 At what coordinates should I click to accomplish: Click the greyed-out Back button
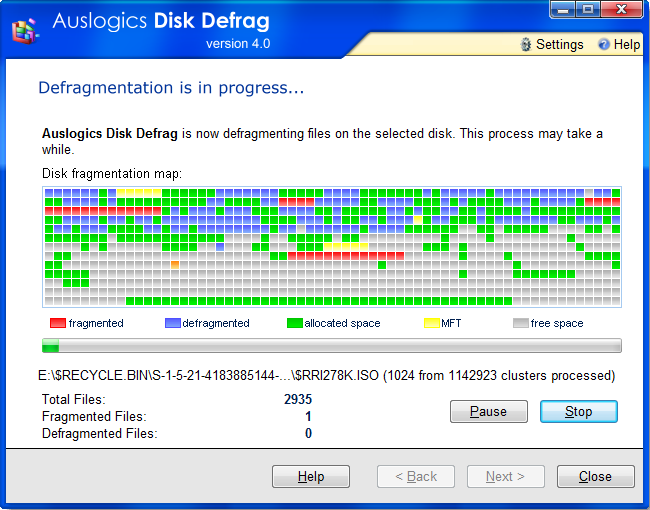coord(416,476)
